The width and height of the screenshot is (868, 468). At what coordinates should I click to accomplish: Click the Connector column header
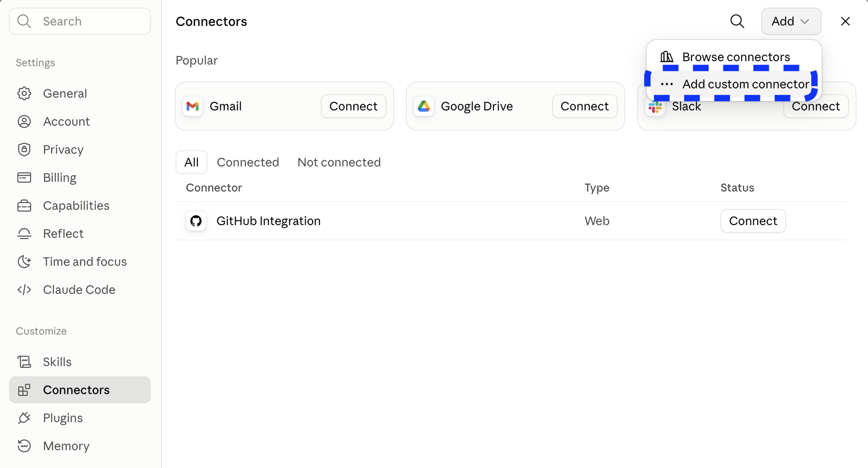(x=214, y=188)
